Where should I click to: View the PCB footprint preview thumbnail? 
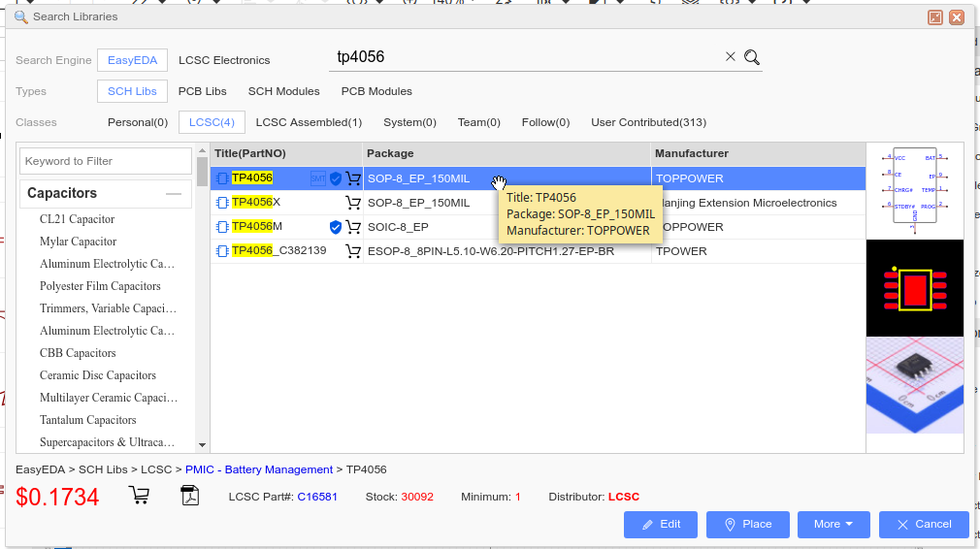tap(915, 288)
